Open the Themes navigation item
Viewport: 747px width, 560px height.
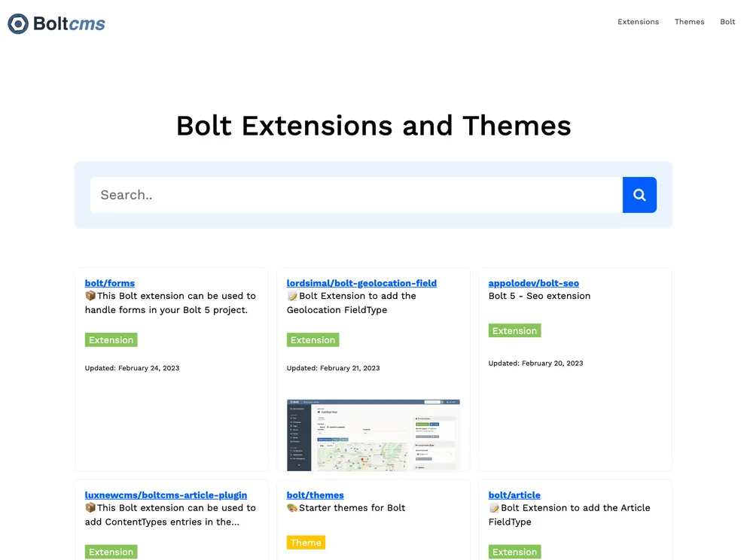coord(689,22)
